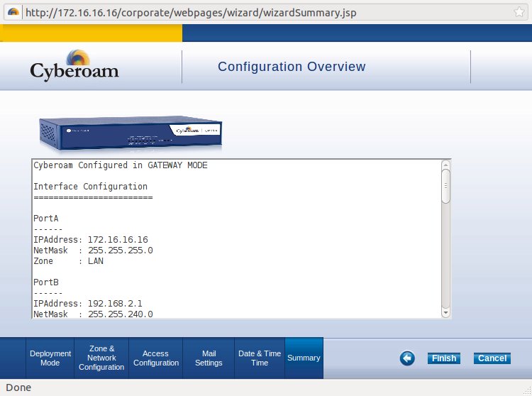Click the summary box scrollbar thumb

[446, 187]
